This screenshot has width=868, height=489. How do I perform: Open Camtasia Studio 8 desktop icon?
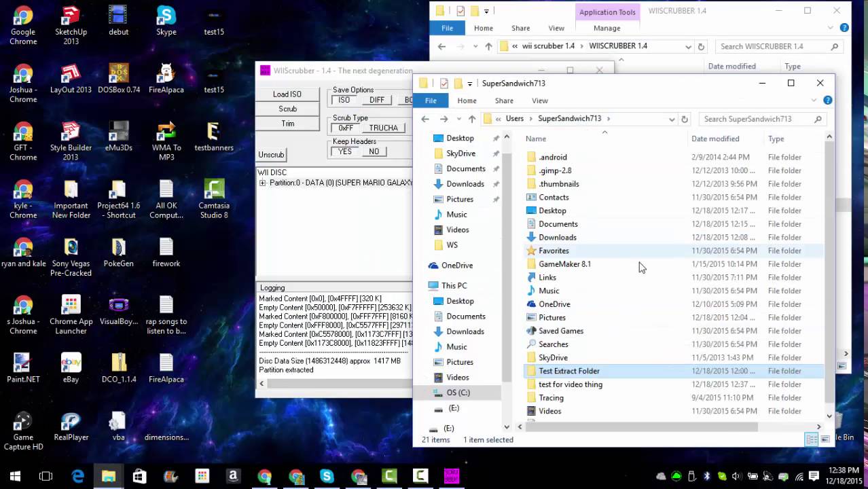pos(214,199)
